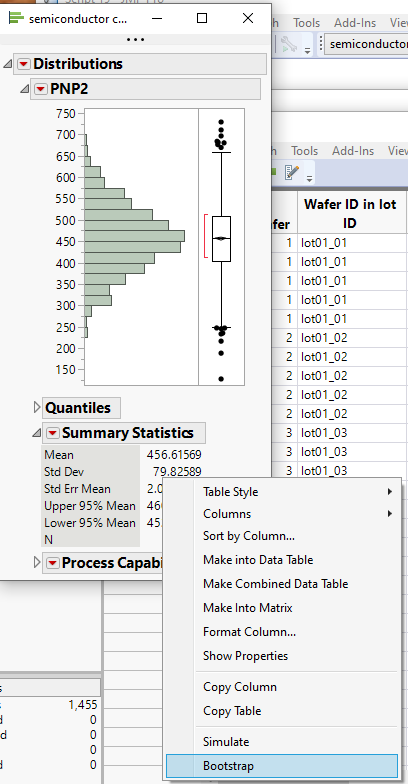Select Show Properties in context menu

coord(282,656)
